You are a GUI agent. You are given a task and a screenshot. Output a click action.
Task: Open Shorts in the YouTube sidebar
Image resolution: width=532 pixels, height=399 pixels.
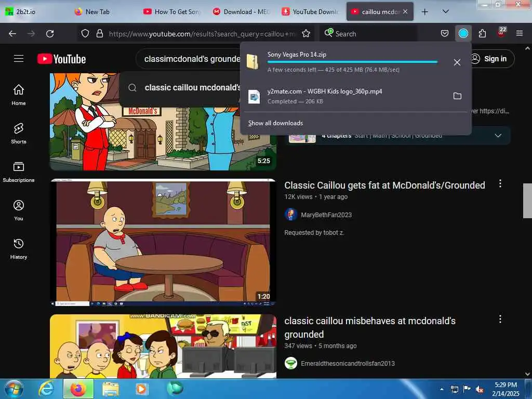(19, 134)
